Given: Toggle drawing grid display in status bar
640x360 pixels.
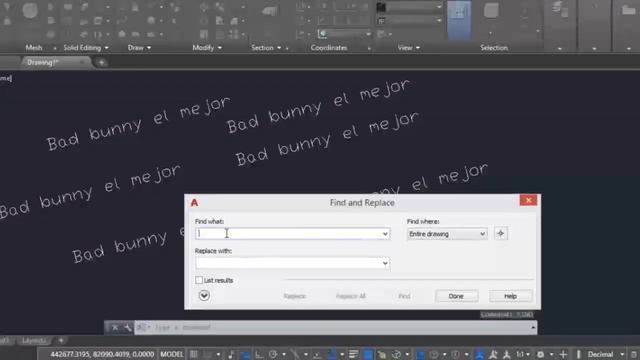Looking at the screenshot, I should [193, 354].
